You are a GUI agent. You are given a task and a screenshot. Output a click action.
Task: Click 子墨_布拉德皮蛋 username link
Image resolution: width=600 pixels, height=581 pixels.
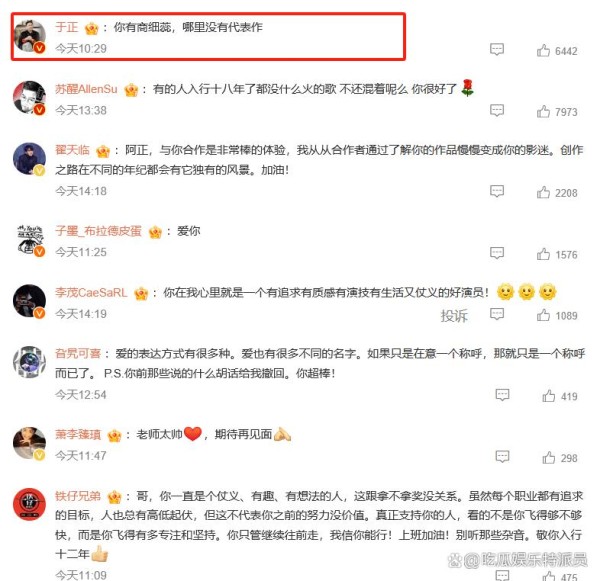click(x=98, y=231)
